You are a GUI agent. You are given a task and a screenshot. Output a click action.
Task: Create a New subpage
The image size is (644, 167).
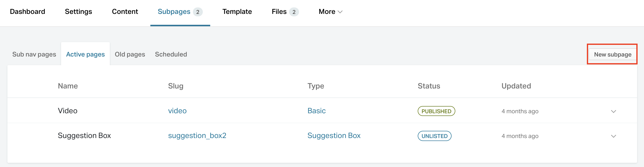pyautogui.click(x=612, y=54)
